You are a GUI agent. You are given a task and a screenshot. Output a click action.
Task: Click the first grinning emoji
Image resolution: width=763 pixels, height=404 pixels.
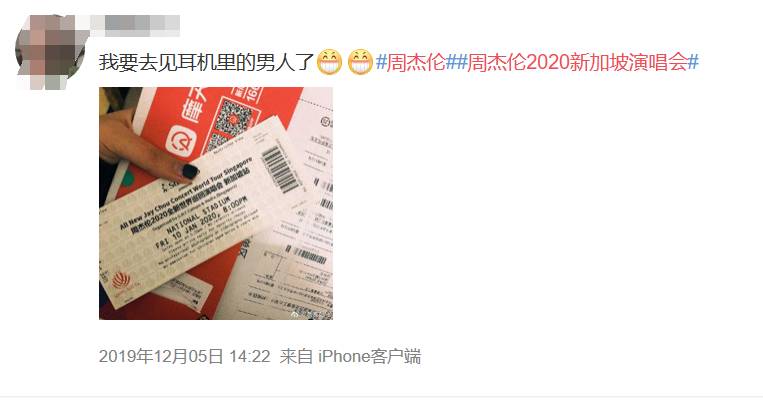pyautogui.click(x=329, y=62)
